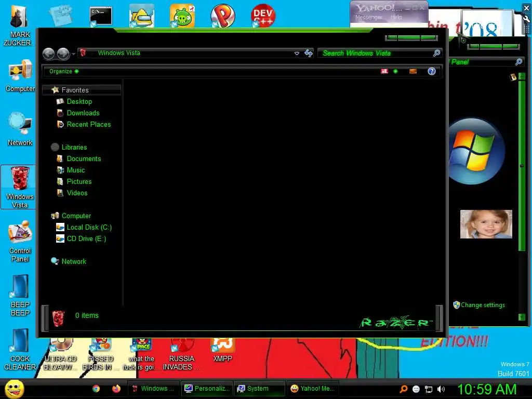Select the XMPP desktop icon

tap(222, 350)
